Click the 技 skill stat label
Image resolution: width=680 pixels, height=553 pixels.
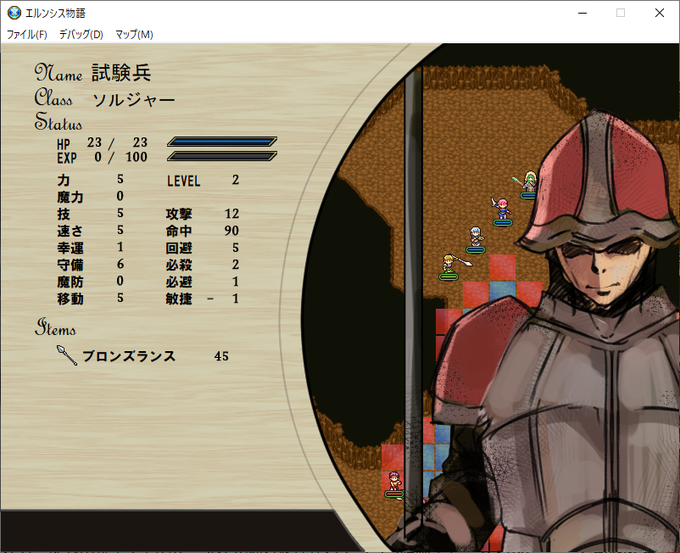(63, 214)
